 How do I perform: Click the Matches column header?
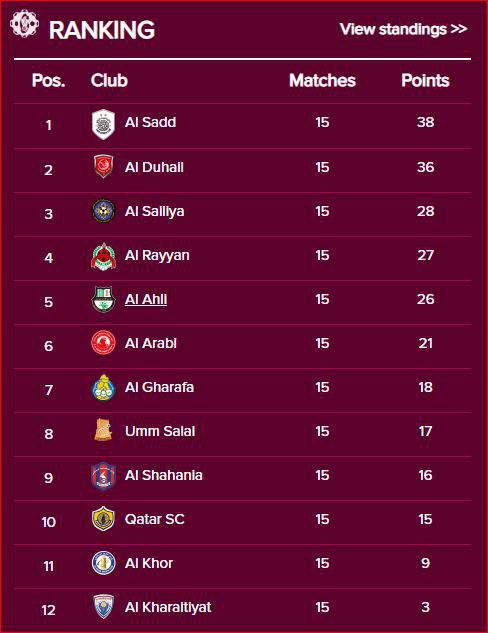pyautogui.click(x=322, y=80)
